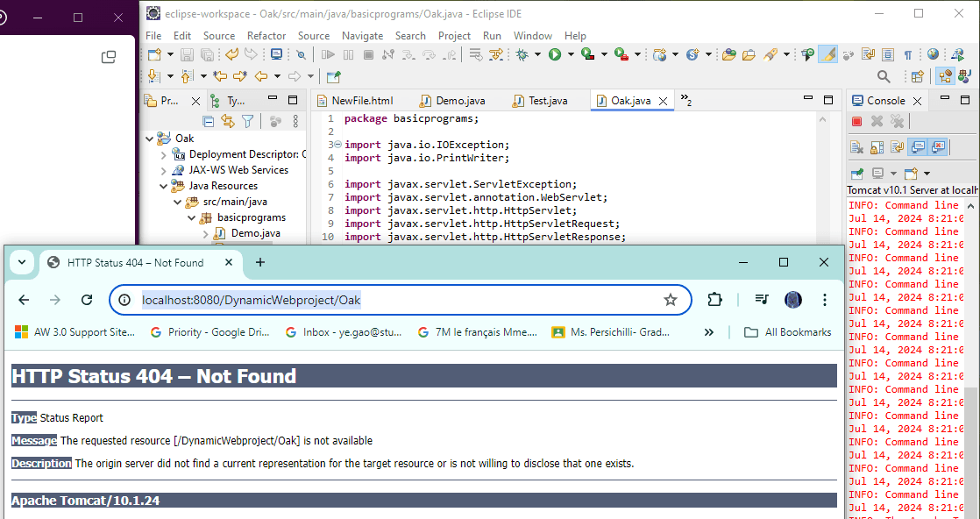Viewport: 980px width, 519px height.
Task: Bookmark this page with the star icon
Action: tap(671, 300)
